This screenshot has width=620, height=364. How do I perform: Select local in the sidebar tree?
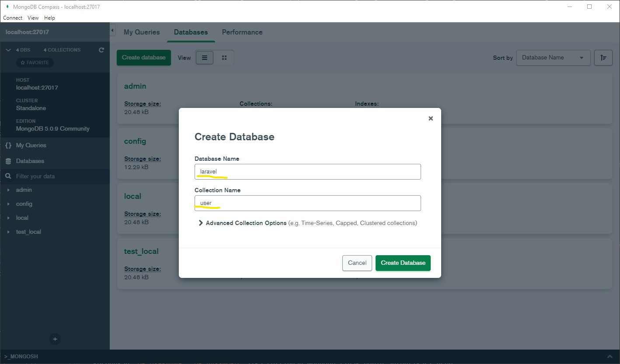[22, 218]
